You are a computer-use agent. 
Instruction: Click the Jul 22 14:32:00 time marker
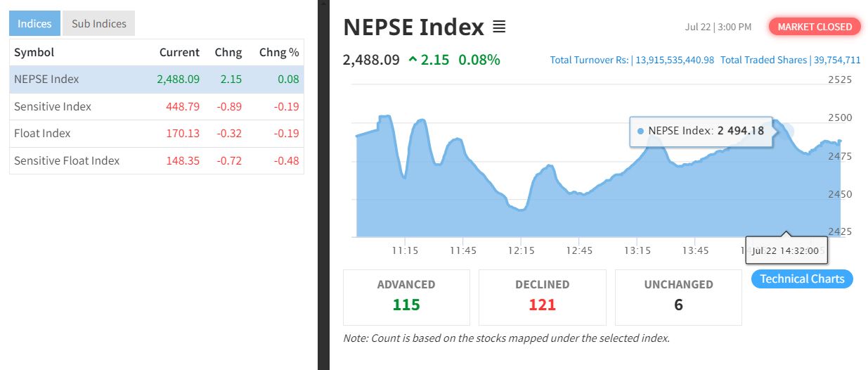tap(786, 250)
